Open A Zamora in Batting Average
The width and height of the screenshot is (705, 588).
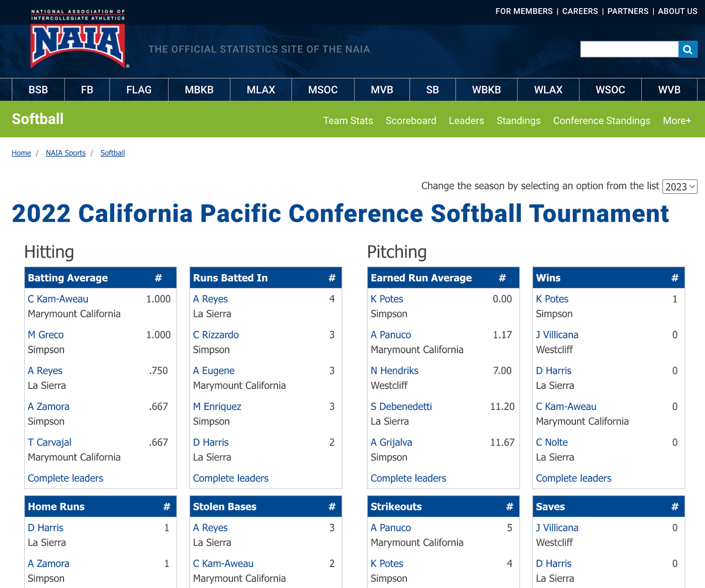pos(48,406)
